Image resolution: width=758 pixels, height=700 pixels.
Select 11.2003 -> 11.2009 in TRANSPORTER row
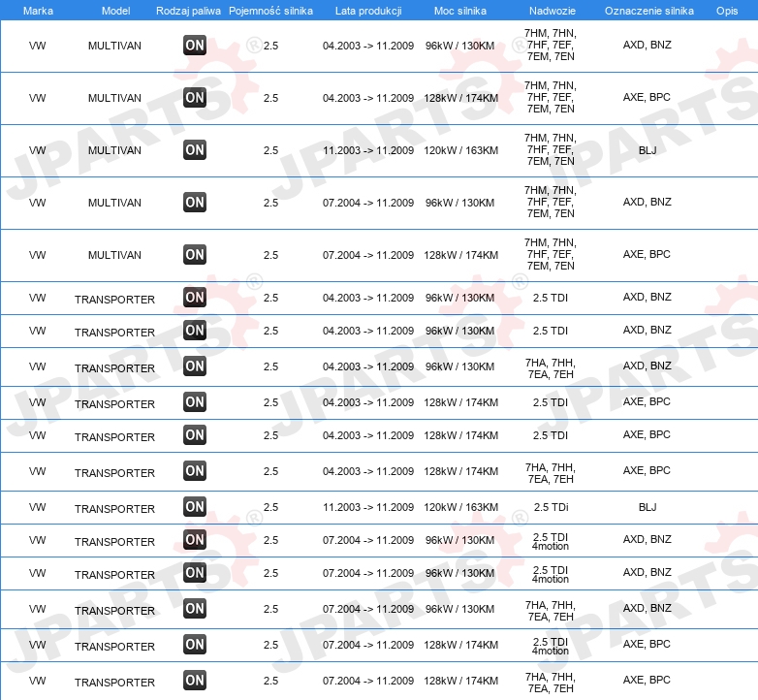[368, 507]
